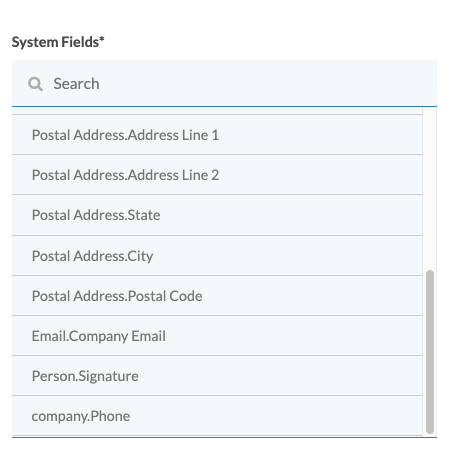Click the magnifying glass search icon
The height and width of the screenshot is (457, 456).
[35, 84]
